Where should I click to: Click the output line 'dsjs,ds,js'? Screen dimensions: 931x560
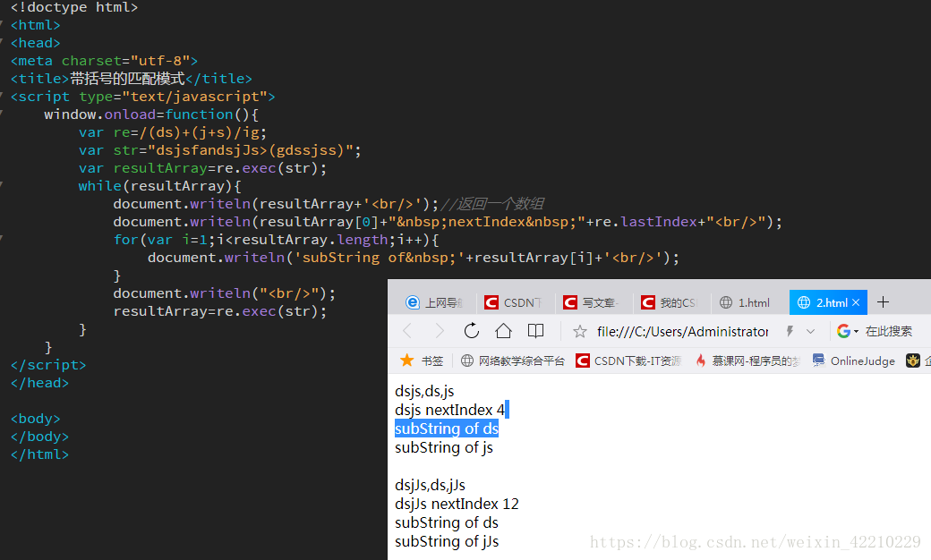point(424,391)
